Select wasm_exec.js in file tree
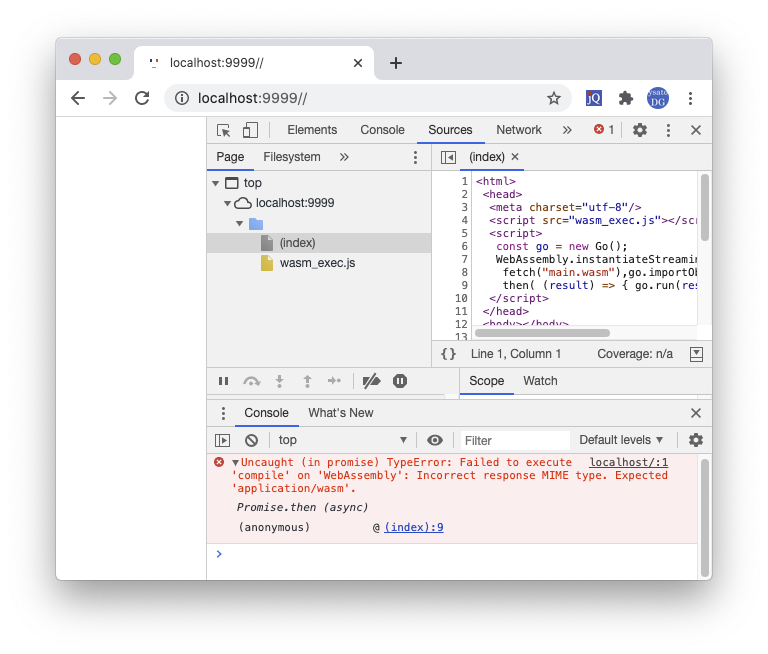768x654 pixels. [317, 263]
